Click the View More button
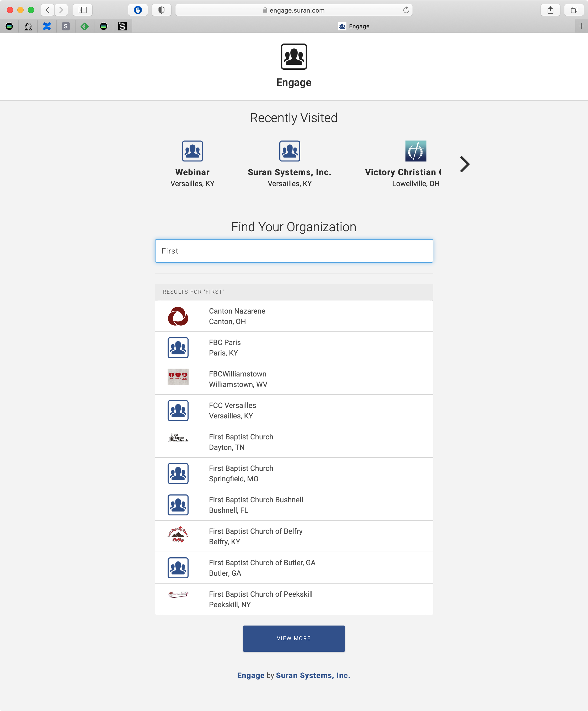 pyautogui.click(x=294, y=638)
